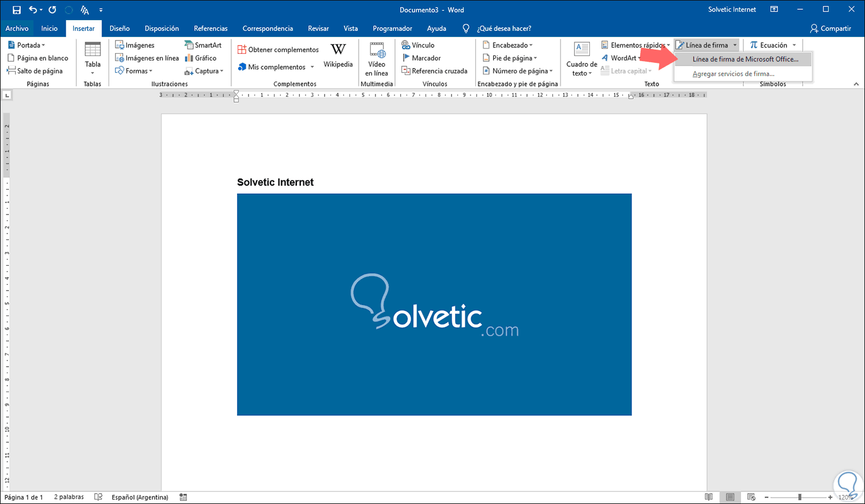Viewport: 865px width, 504px height.
Task: Click the lightbulb ¿Qué desea hacer? search
Action: (497, 28)
